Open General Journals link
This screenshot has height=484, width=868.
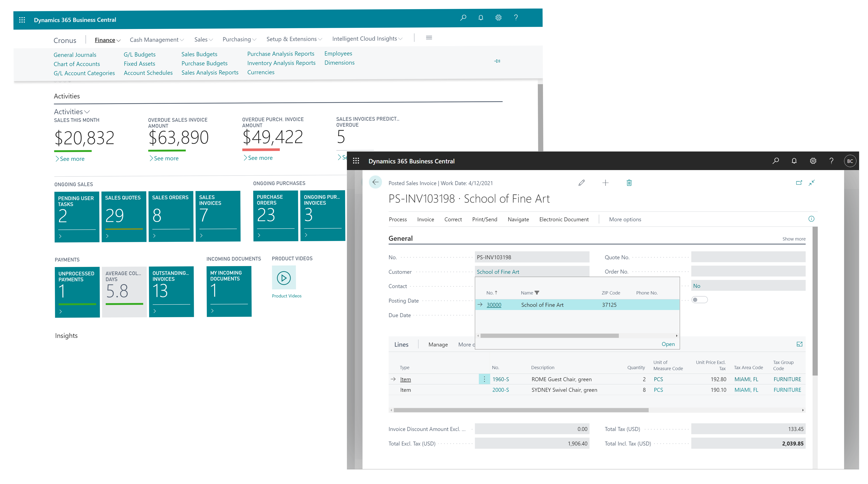coord(75,55)
